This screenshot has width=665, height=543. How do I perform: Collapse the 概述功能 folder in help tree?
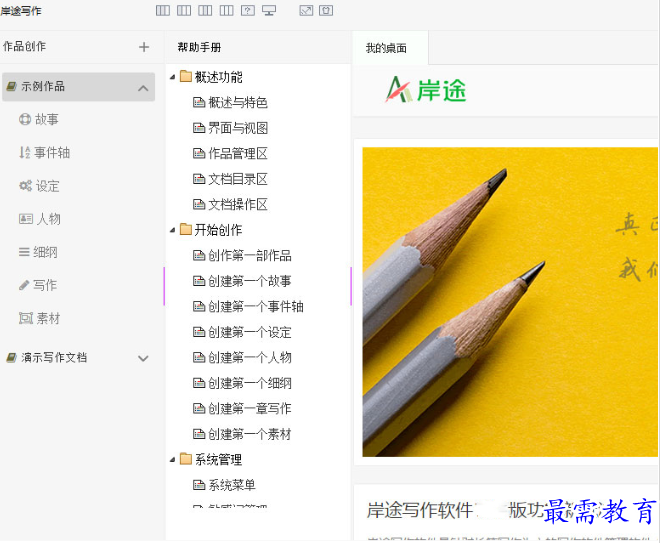pos(173,77)
